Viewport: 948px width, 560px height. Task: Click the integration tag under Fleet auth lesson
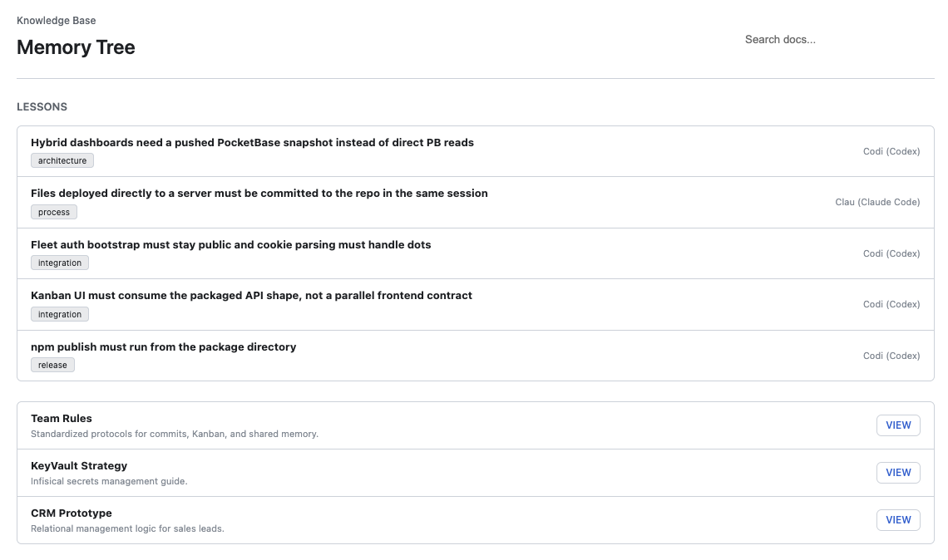click(59, 263)
